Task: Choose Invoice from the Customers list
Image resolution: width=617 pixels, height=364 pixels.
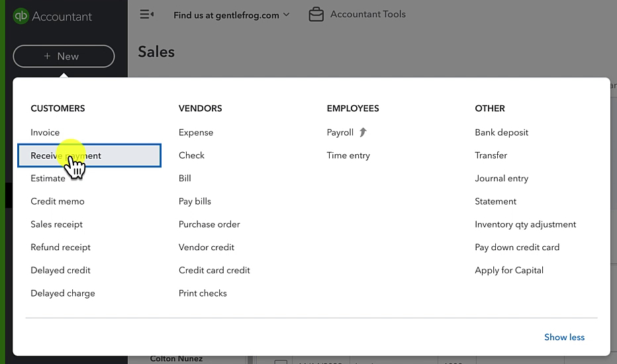Action: (45, 132)
